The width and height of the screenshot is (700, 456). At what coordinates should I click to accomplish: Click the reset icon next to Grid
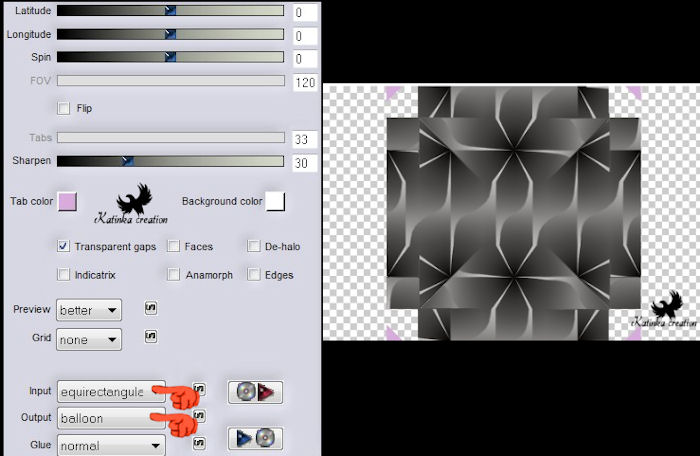pos(151,337)
